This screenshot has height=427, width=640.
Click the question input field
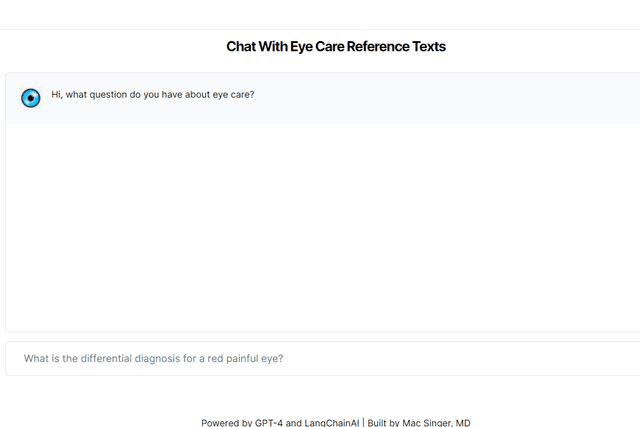(x=320, y=358)
